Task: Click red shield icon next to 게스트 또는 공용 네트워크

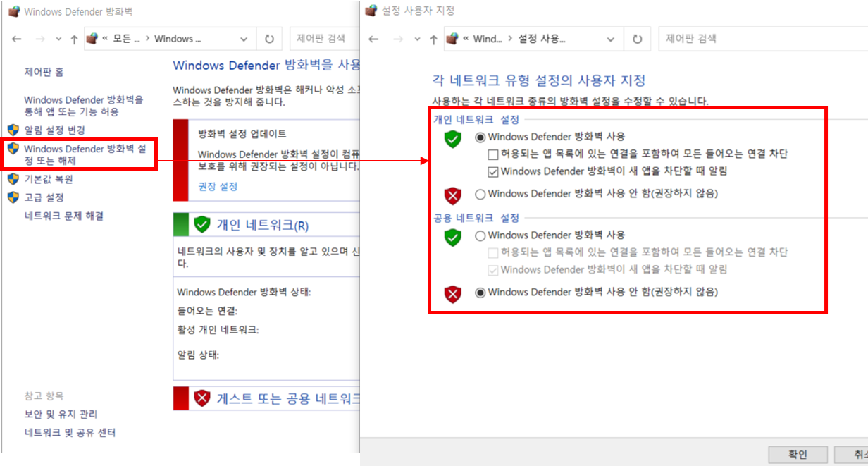Action: click(x=202, y=398)
